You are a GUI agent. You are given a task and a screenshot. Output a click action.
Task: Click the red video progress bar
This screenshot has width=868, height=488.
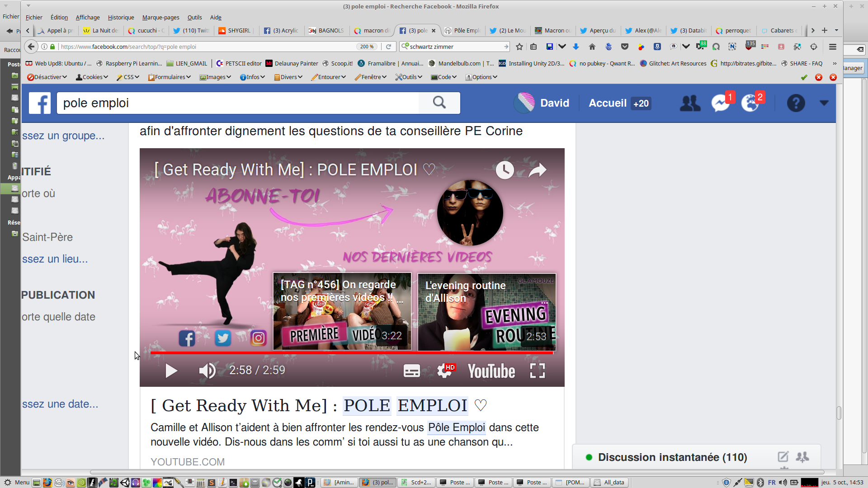(x=351, y=352)
